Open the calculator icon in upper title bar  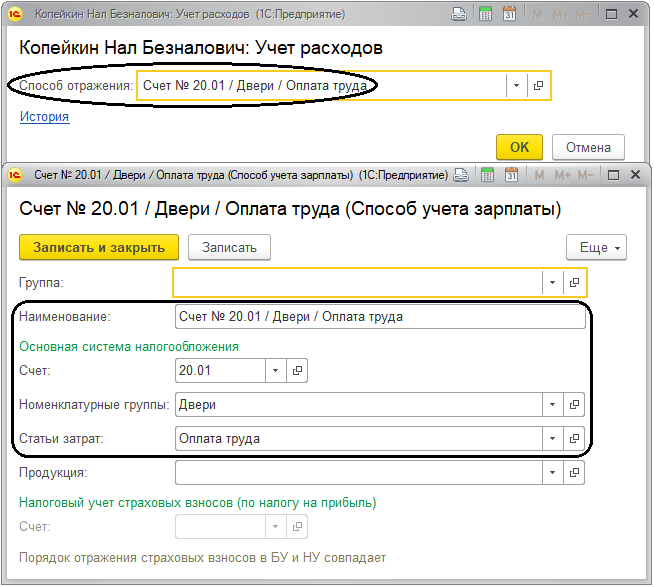coord(485,14)
